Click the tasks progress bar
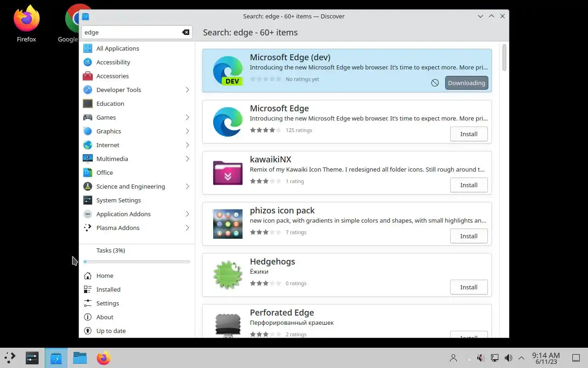The height and width of the screenshot is (368, 588). pos(137,262)
